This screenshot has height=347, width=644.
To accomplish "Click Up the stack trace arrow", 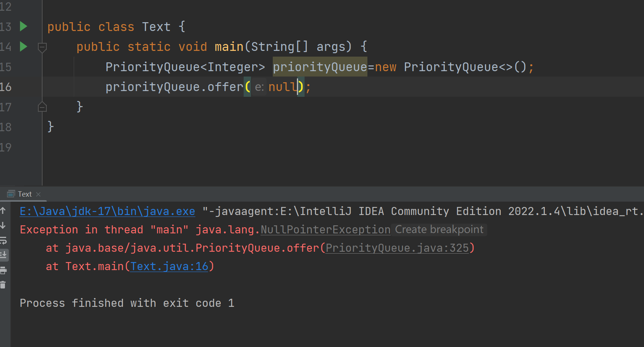I will tap(3, 210).
